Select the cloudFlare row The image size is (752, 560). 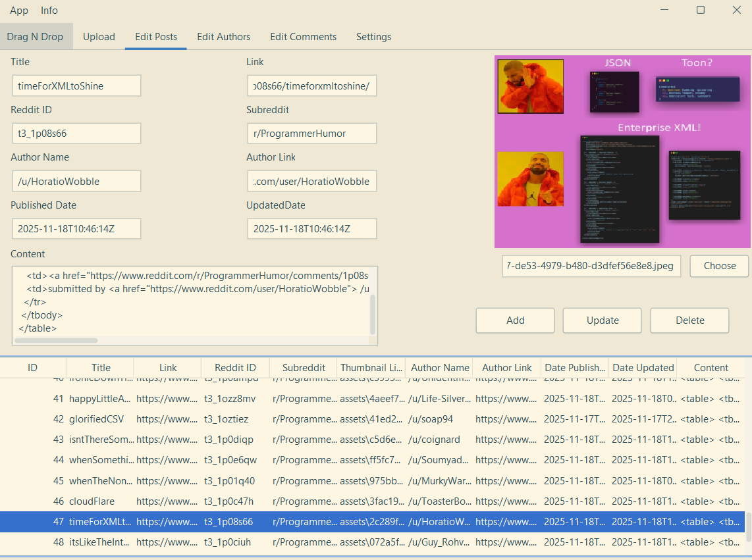pos(372,501)
